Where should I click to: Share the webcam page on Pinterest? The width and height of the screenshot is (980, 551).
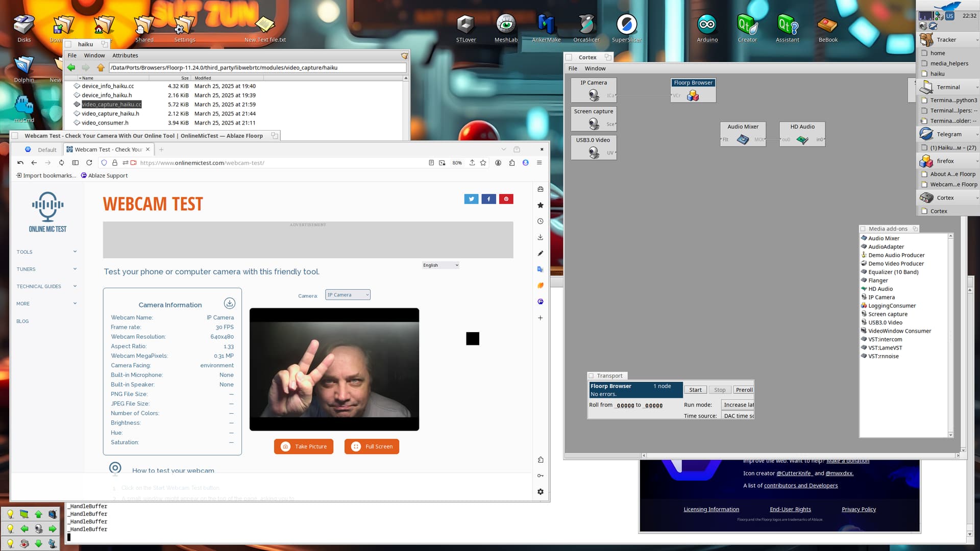pyautogui.click(x=506, y=199)
